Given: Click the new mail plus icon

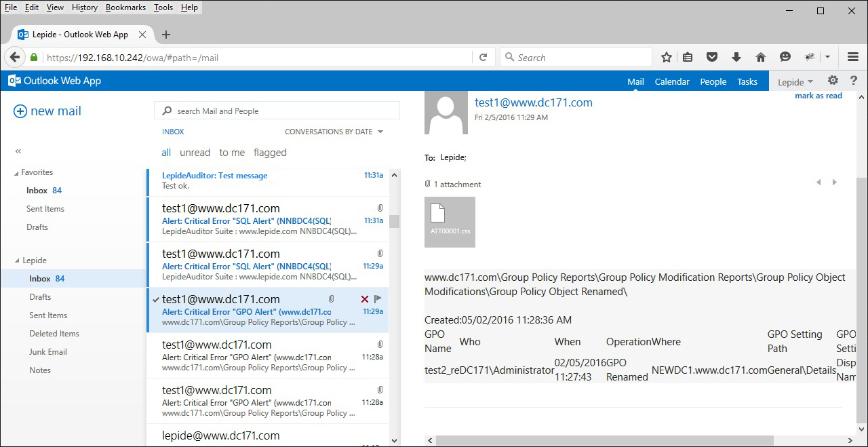Looking at the screenshot, I should [20, 111].
